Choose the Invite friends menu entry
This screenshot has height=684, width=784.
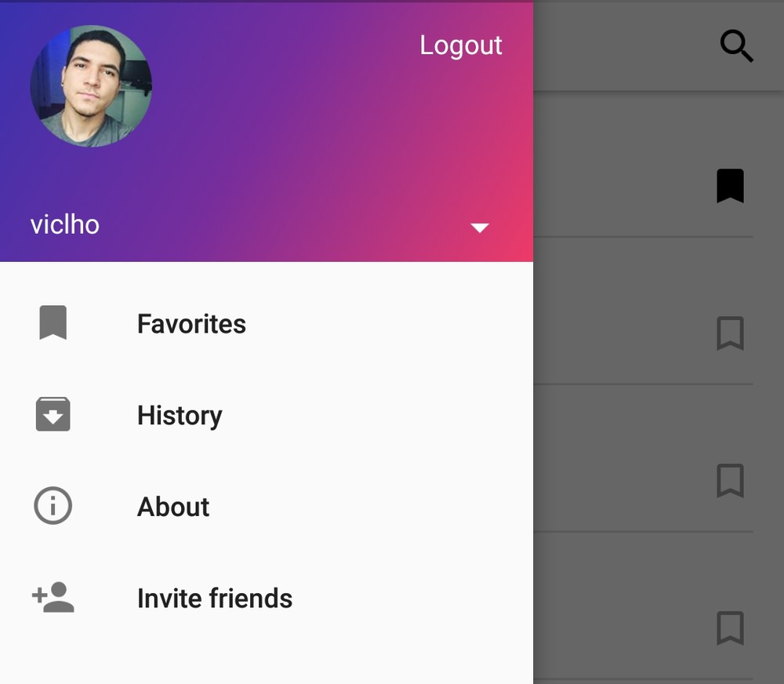[x=215, y=598]
